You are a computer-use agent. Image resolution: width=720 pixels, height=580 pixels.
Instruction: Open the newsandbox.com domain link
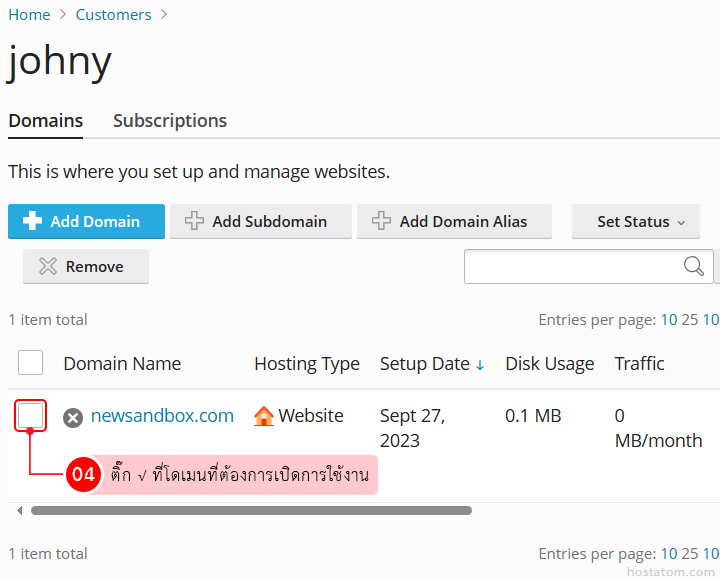162,416
